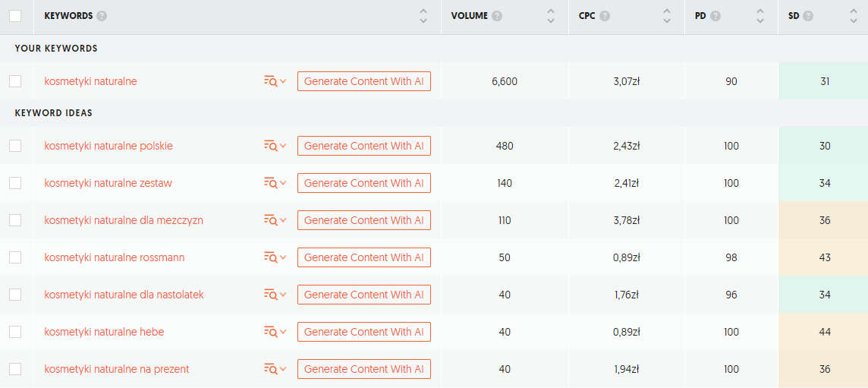Select the 3,07zł CPC cell
Screen dimensions: 868x388
click(627, 81)
